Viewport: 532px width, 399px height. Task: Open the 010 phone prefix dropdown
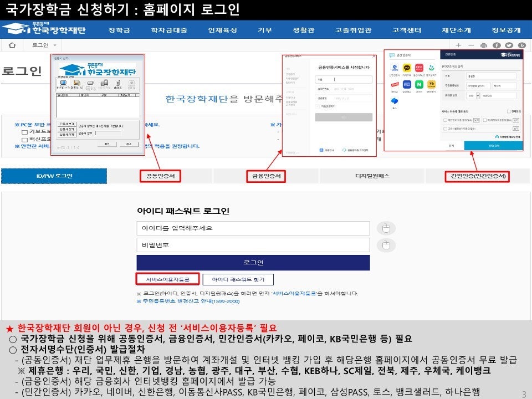point(477,96)
